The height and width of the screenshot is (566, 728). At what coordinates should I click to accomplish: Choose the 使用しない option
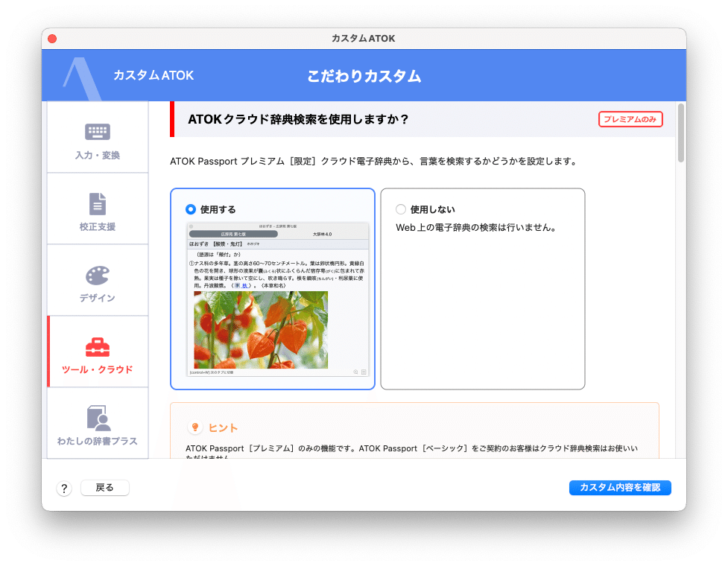pyautogui.click(x=401, y=209)
